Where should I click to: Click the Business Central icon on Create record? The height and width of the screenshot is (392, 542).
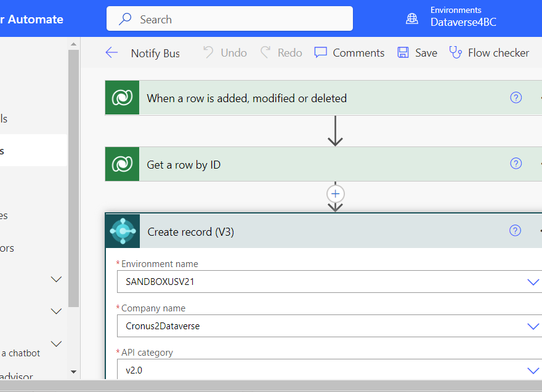click(x=123, y=231)
